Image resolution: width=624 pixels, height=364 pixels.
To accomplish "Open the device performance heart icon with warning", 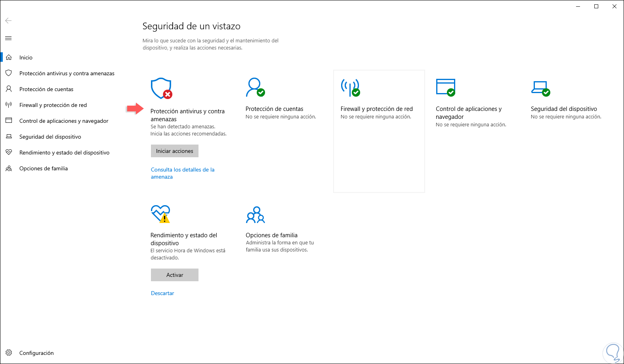I will click(160, 213).
